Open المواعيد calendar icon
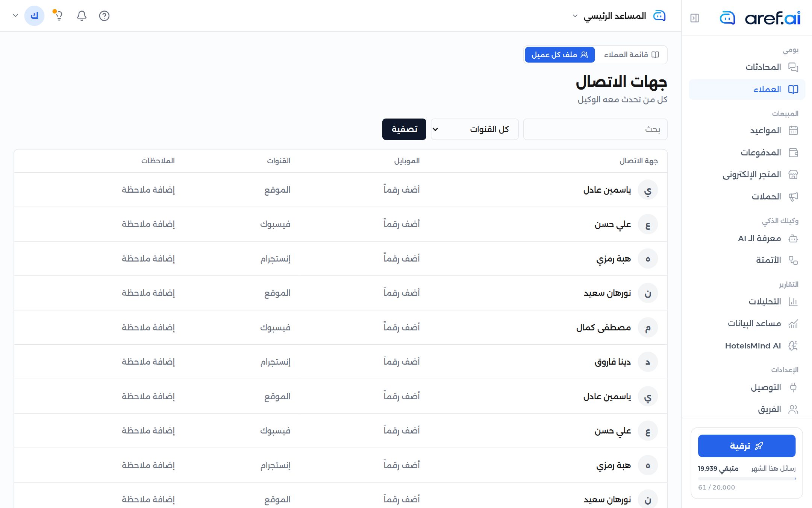The image size is (812, 508). click(x=793, y=131)
